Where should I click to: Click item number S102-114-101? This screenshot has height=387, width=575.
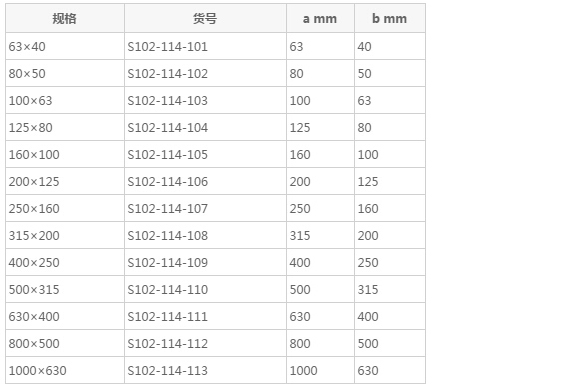tap(168, 47)
